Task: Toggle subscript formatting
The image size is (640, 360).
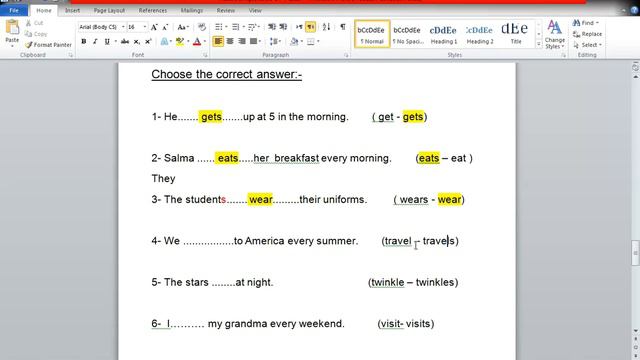Action: 137,41
